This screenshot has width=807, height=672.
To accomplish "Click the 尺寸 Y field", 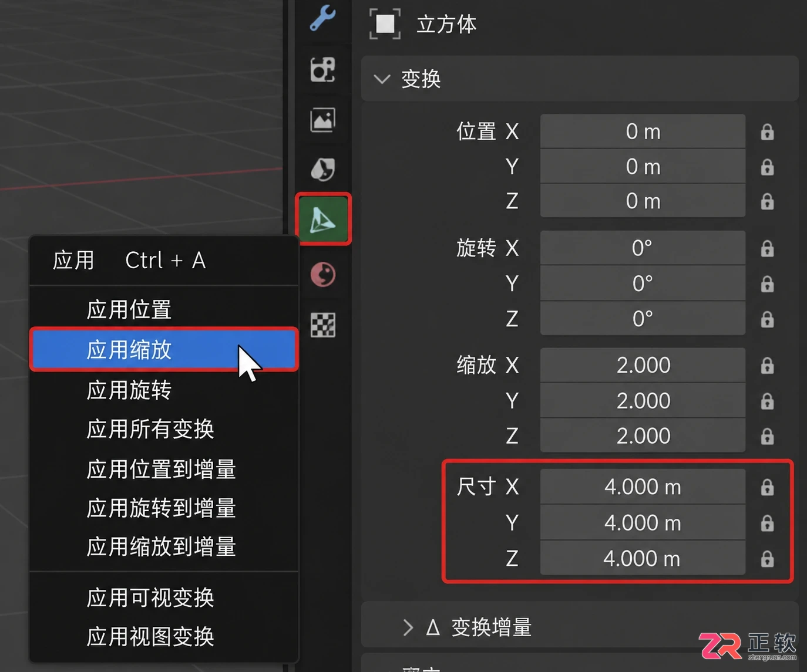I will [x=643, y=522].
